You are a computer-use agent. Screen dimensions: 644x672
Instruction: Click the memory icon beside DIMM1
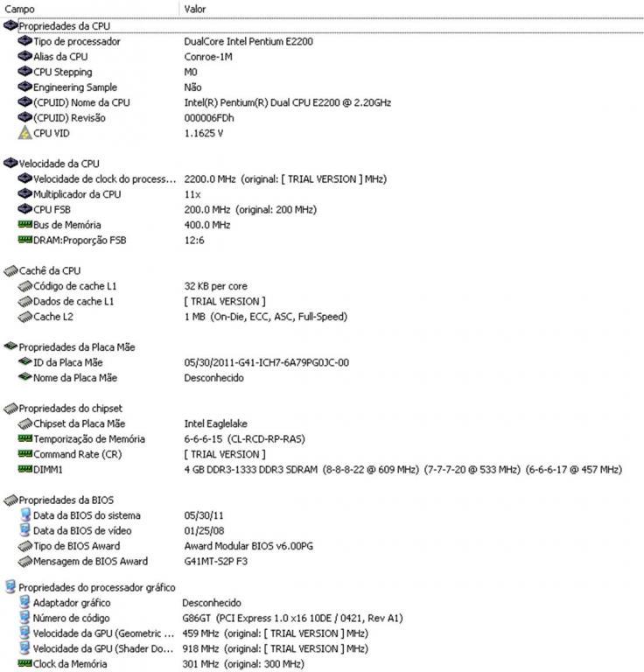(24, 469)
